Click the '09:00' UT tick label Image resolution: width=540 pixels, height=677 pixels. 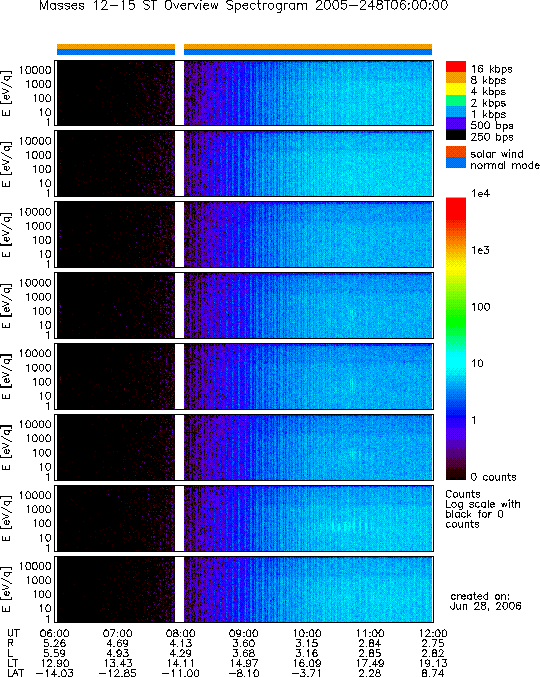tap(243, 633)
